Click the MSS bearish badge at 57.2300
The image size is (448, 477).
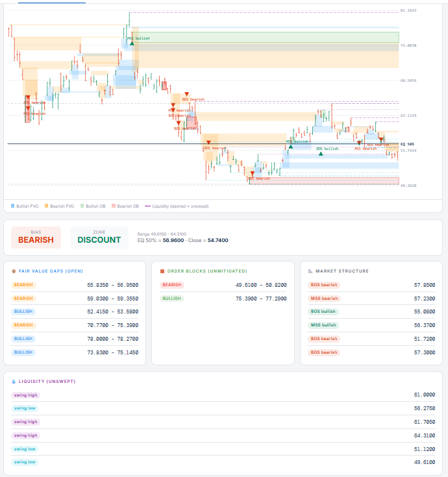point(324,299)
